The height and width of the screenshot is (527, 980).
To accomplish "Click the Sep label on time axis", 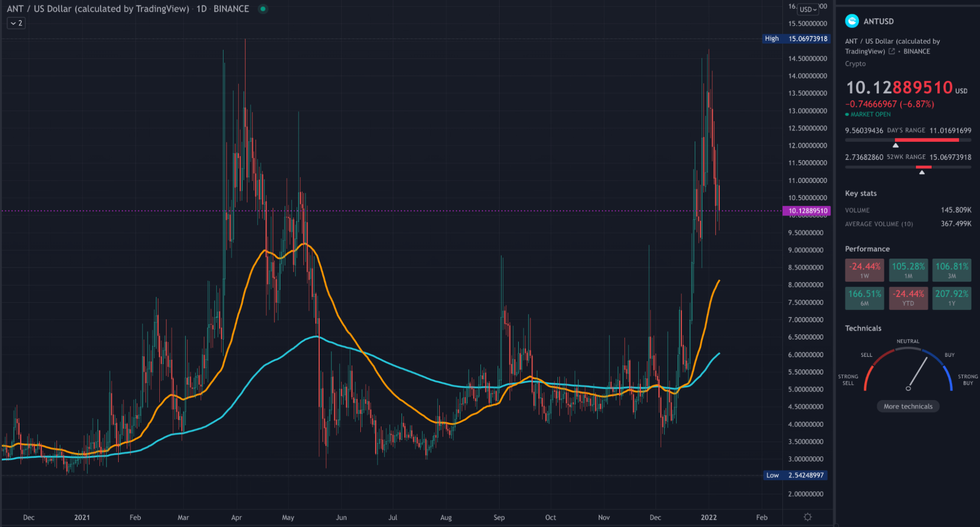I will pos(499,517).
